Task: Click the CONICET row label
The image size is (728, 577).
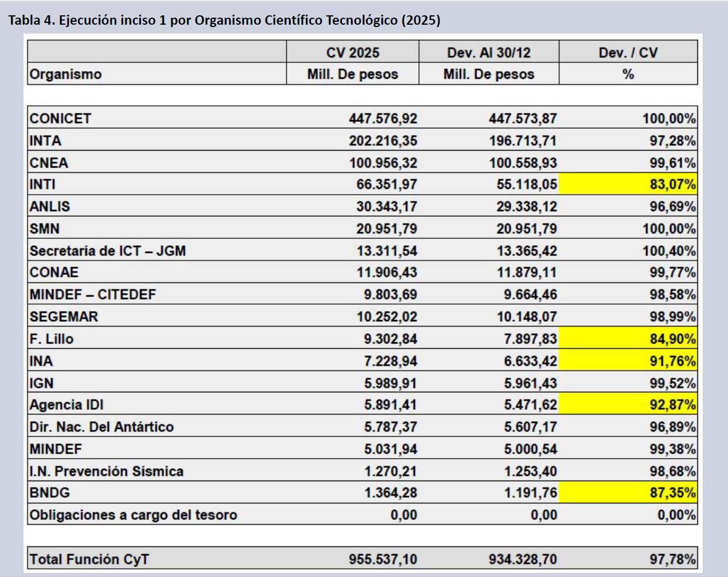Action: click(60, 118)
